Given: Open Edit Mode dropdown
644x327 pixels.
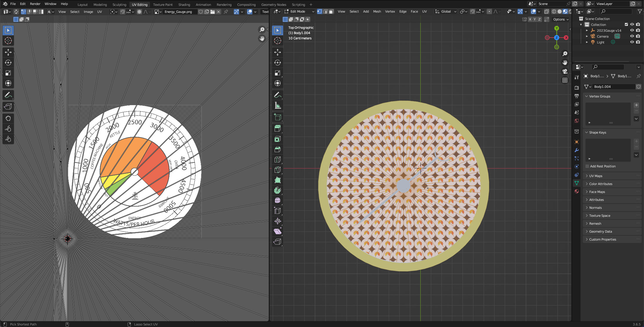Looking at the screenshot, I should tap(299, 11).
